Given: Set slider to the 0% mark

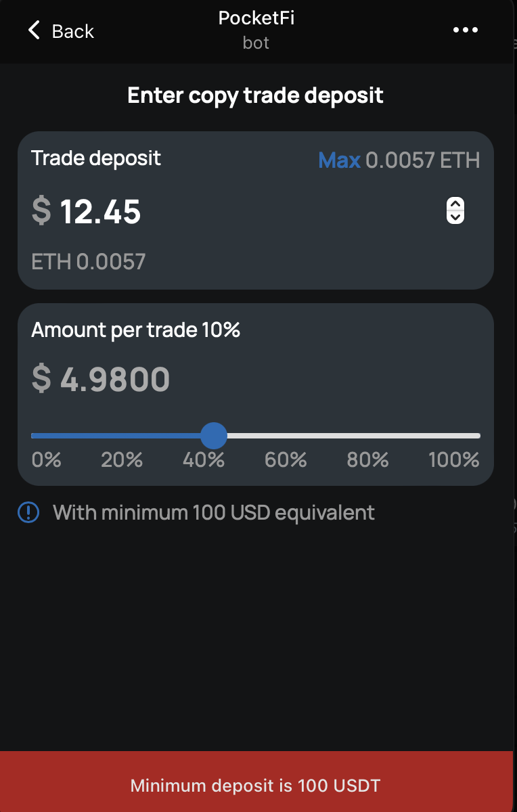Looking at the screenshot, I should 46,460.
